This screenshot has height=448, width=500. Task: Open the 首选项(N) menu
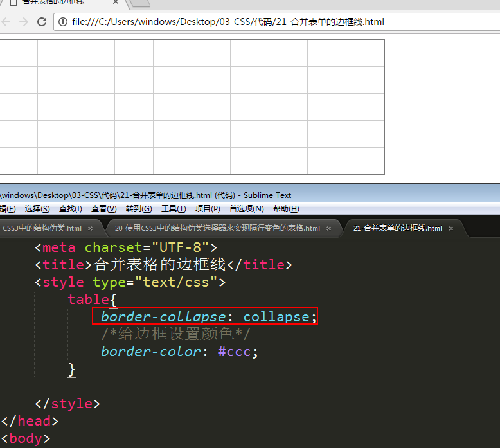[x=247, y=209]
